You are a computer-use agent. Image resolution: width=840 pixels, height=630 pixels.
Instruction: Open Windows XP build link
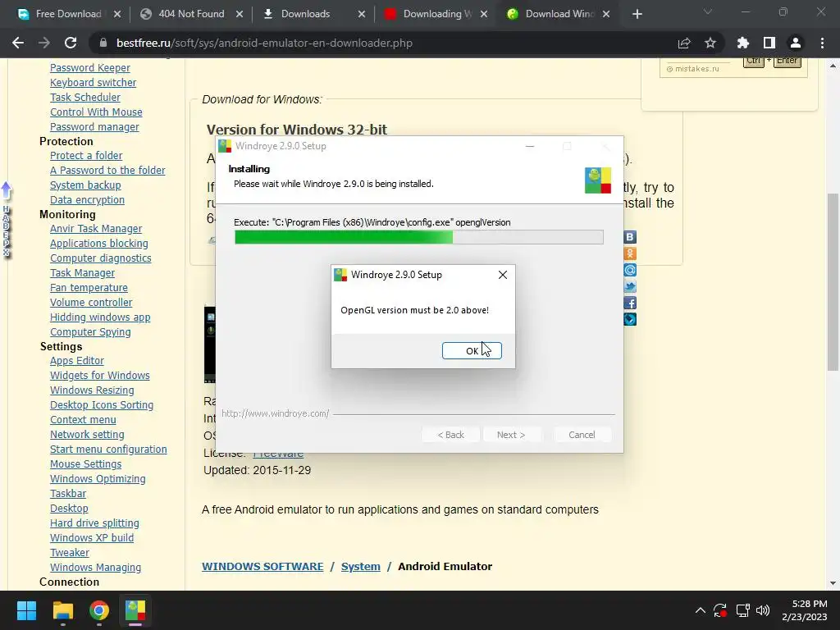(92, 538)
